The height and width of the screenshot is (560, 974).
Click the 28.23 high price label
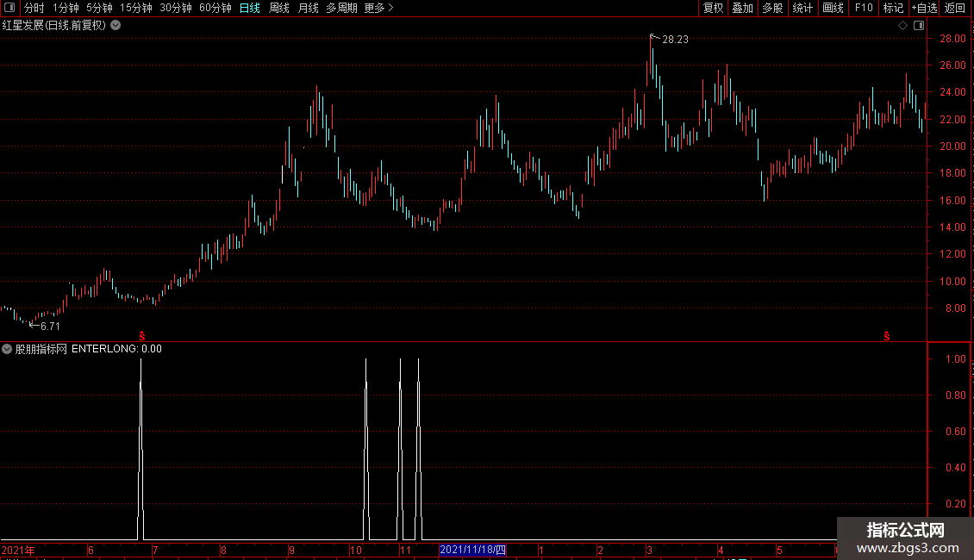[675, 39]
